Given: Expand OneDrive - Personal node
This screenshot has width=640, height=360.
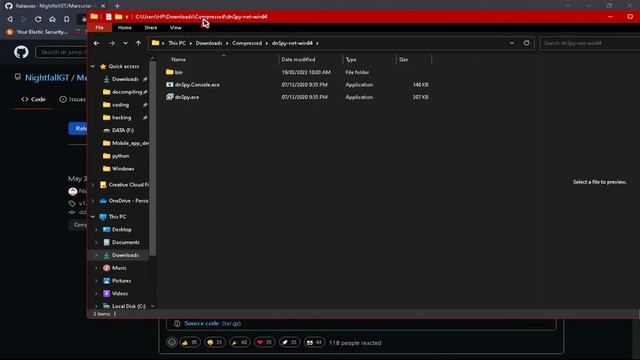Looking at the screenshot, I should (93, 201).
